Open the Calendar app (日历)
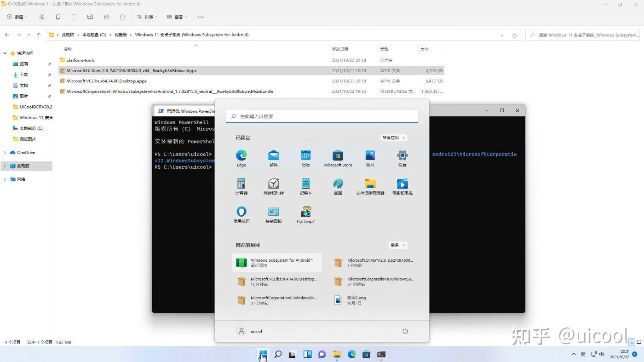This screenshot has width=644, height=362. click(x=306, y=158)
